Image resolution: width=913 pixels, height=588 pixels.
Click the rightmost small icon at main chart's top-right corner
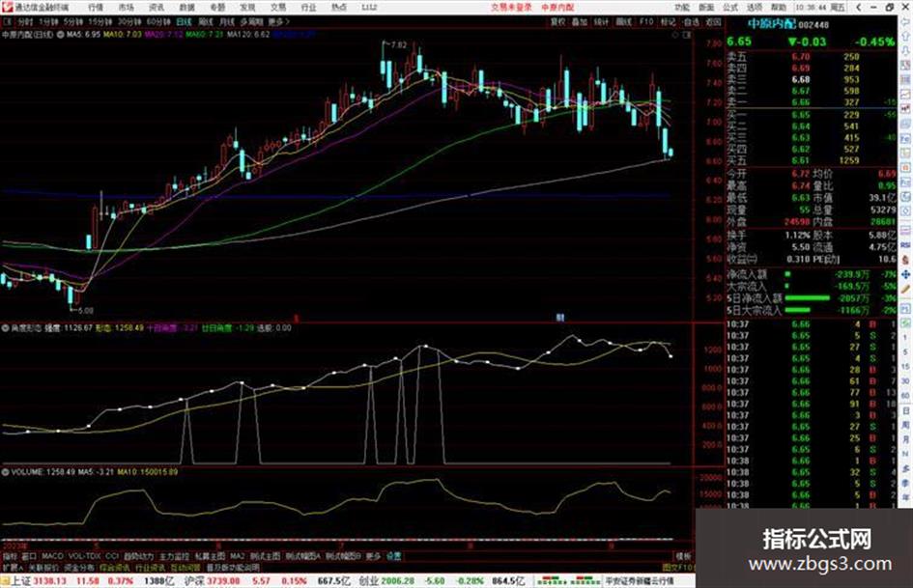pyautogui.click(x=687, y=35)
